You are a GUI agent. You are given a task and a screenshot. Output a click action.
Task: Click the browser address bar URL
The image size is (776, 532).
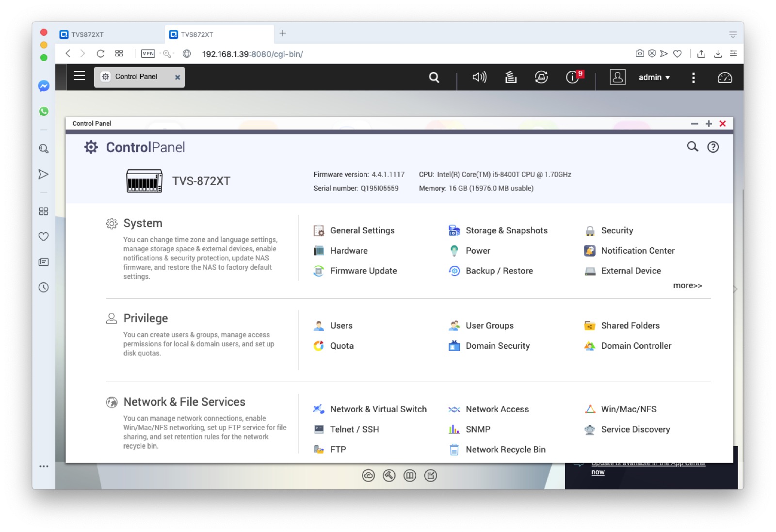pos(252,54)
